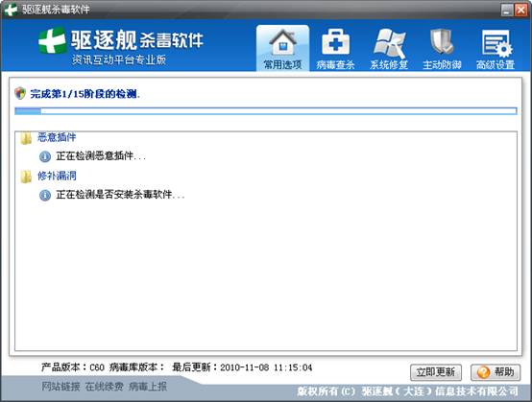Click the question mark icon on the 帮助 button
Viewport: 532px width, 402px height.
483,372
